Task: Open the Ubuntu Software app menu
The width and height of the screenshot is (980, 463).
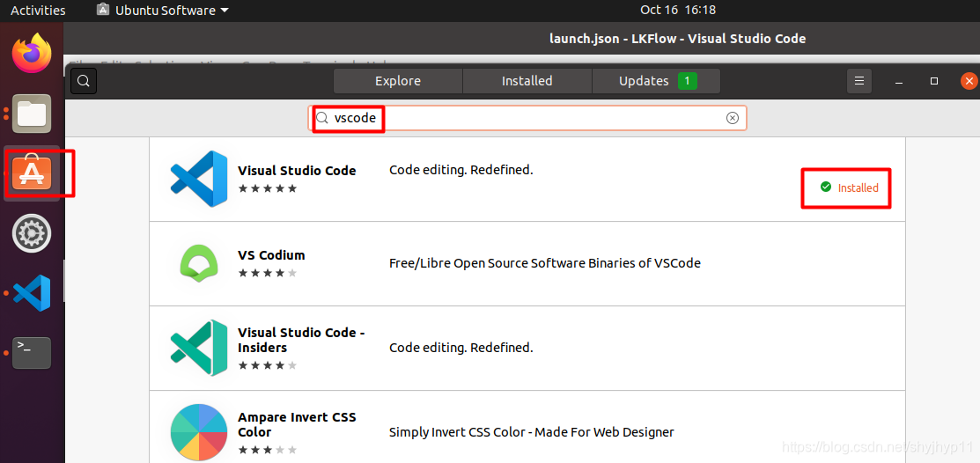Action: pos(163,10)
